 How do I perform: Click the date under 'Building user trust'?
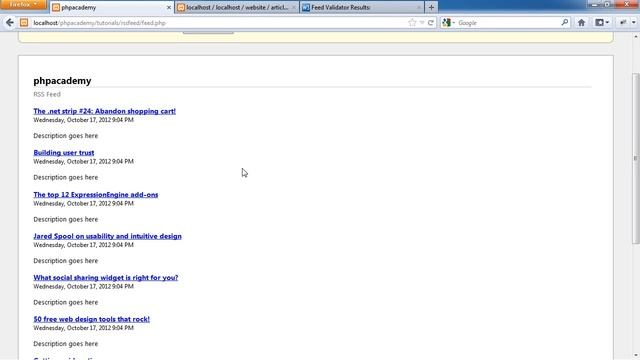click(x=83, y=162)
